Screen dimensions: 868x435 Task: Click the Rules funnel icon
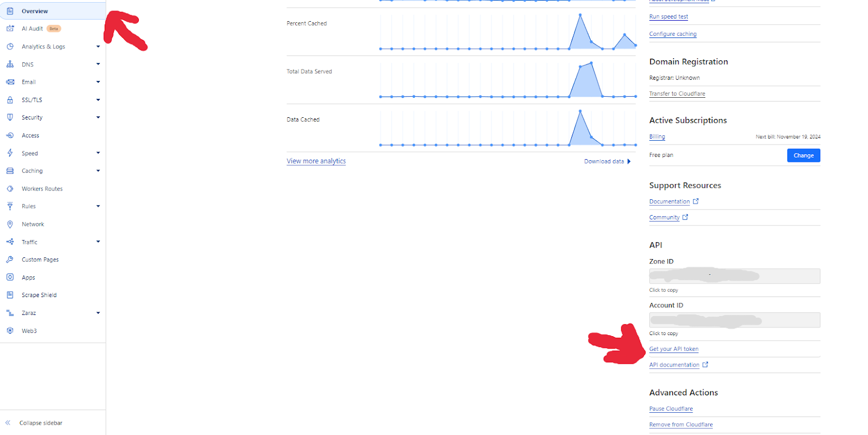(10, 206)
